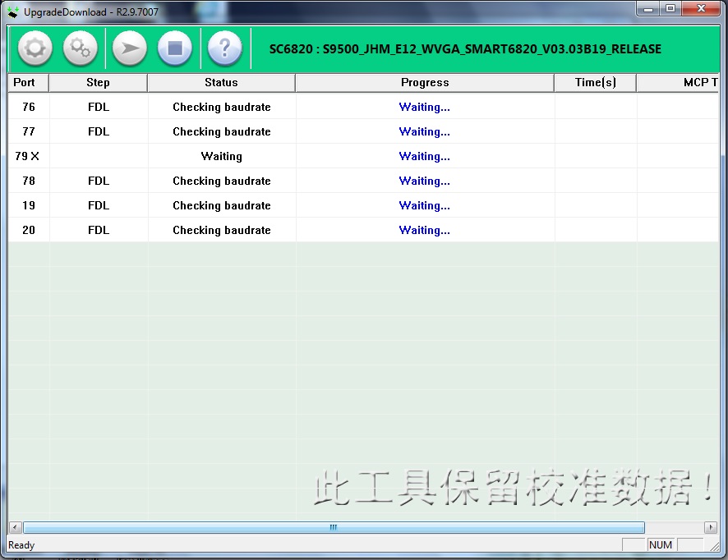Click port 78 cell
This screenshot has height=560, width=728.
click(x=29, y=181)
